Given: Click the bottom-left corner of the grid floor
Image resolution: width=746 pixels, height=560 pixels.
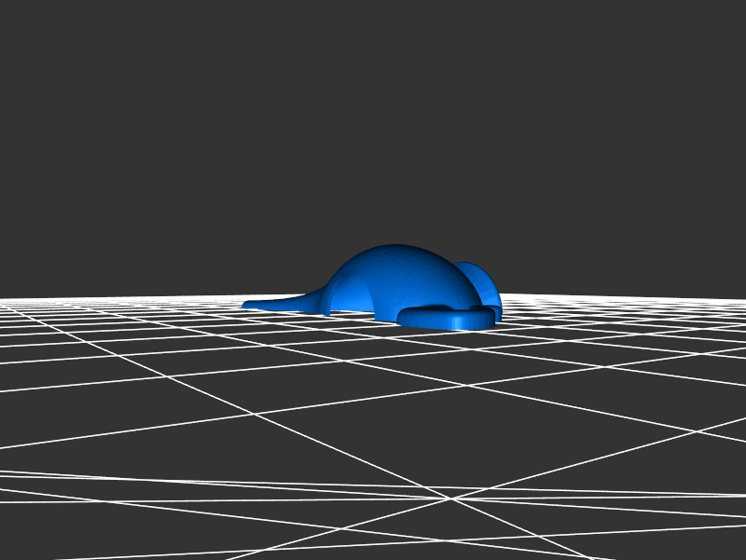Looking at the screenshot, I should point(4,555).
